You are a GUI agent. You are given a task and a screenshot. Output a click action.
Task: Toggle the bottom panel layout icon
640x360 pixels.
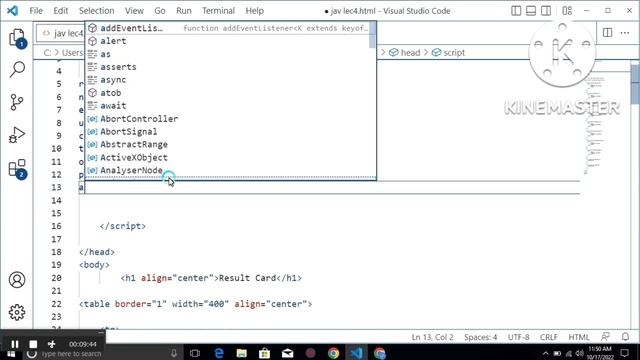coord(531,11)
